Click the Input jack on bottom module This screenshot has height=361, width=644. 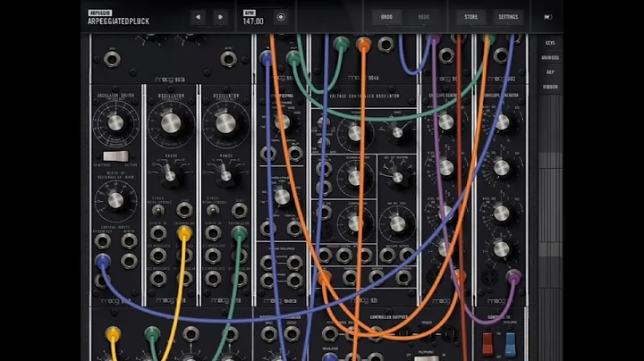tap(269, 334)
